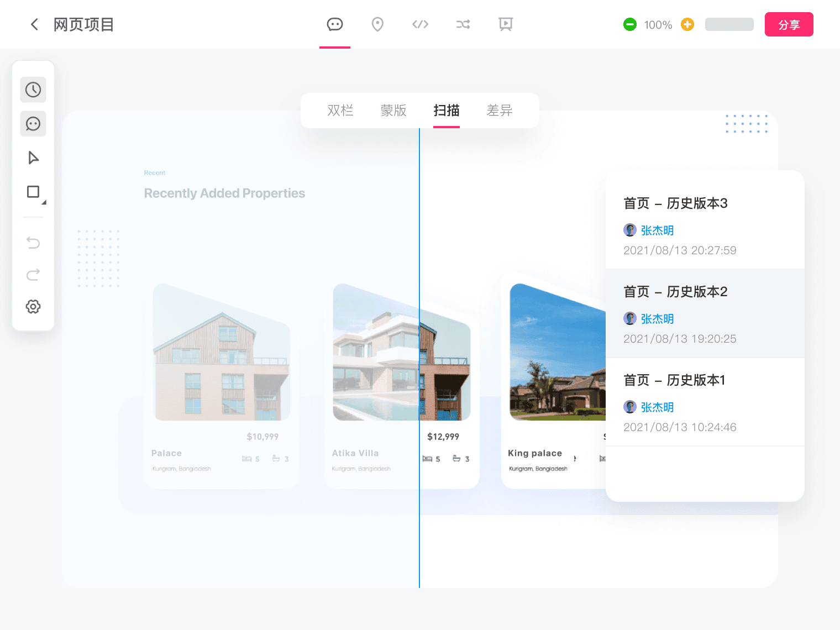Click the back arrow next to 网页项目
Viewport: 840px width, 630px height.
click(x=34, y=24)
